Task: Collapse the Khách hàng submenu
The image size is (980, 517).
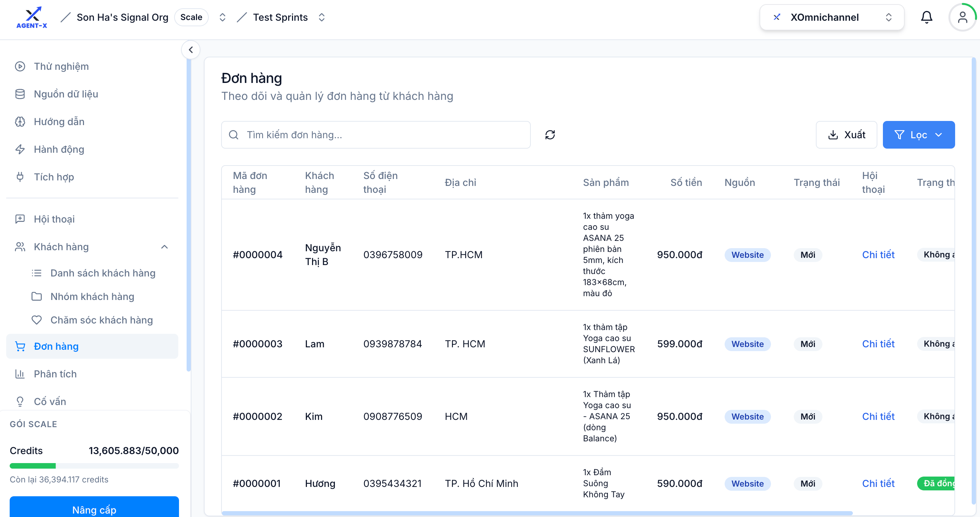Action: click(x=164, y=247)
